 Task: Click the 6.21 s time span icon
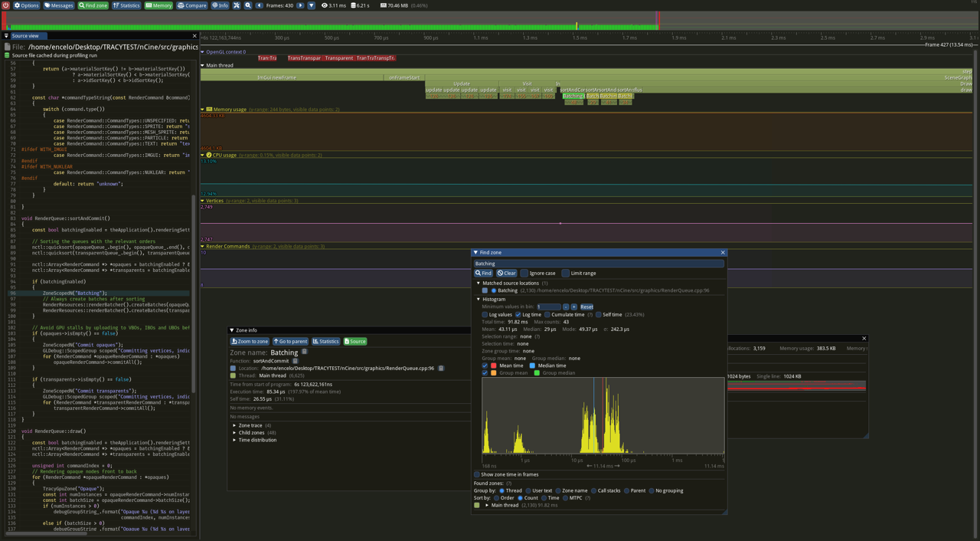tap(353, 5)
